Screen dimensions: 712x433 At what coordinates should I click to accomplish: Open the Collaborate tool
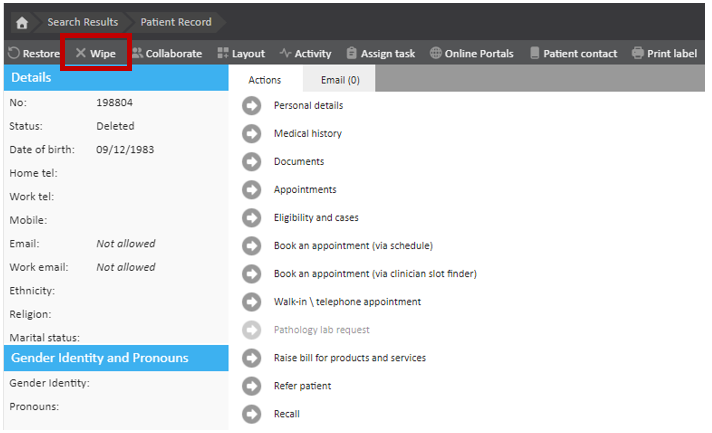coord(166,54)
